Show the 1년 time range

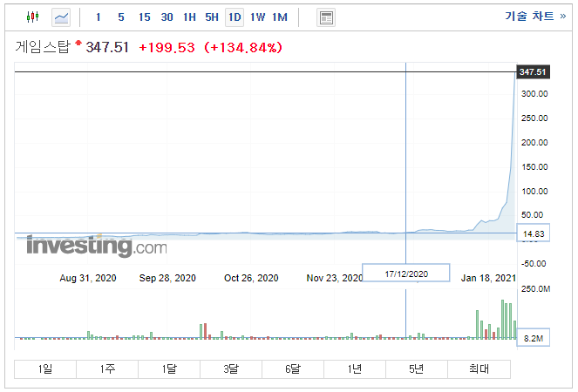coord(355,368)
